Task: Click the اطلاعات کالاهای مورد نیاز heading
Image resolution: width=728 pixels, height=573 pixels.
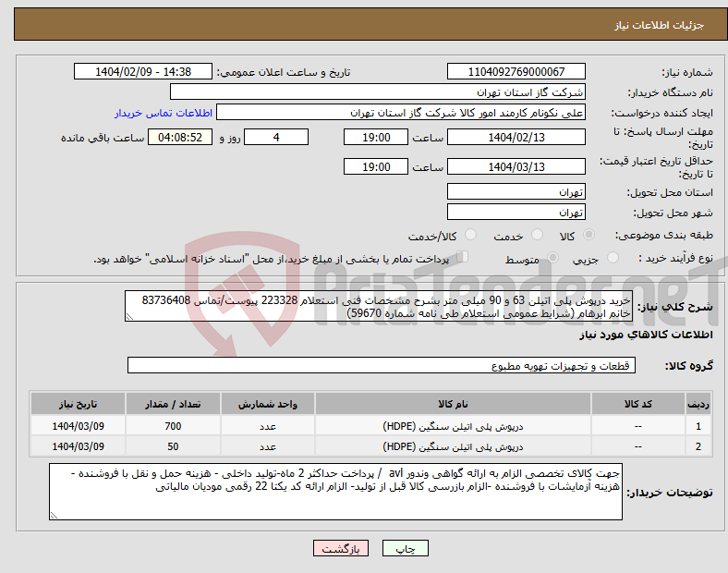Action: (646, 335)
